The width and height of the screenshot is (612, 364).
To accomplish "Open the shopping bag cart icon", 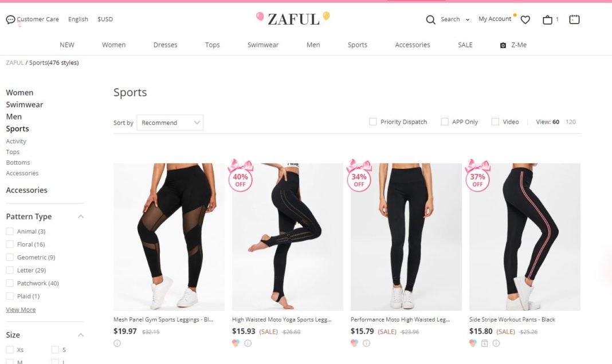I will pyautogui.click(x=547, y=19).
